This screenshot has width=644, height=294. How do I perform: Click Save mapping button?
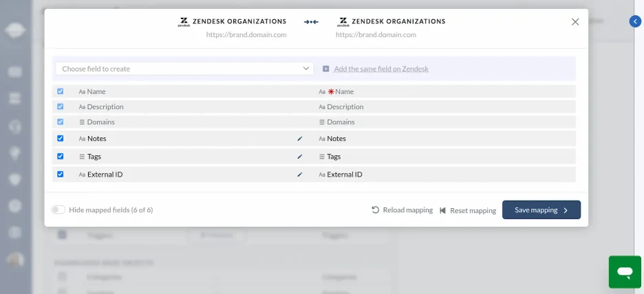point(541,210)
